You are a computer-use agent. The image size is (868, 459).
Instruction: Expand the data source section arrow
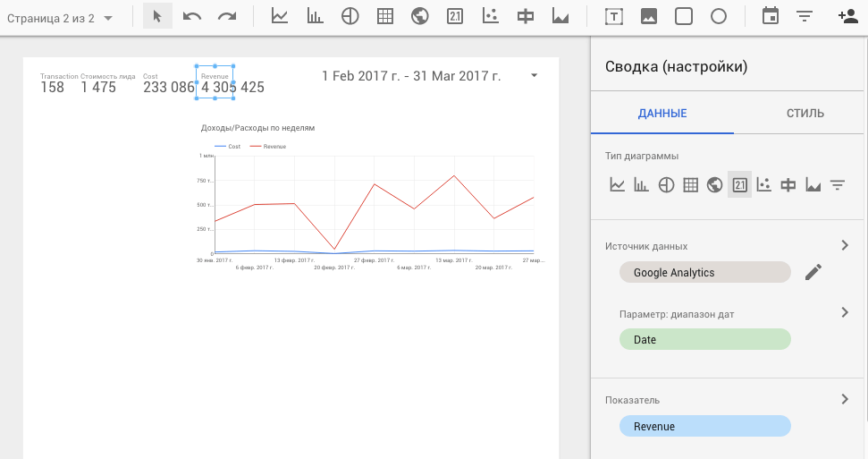point(845,245)
